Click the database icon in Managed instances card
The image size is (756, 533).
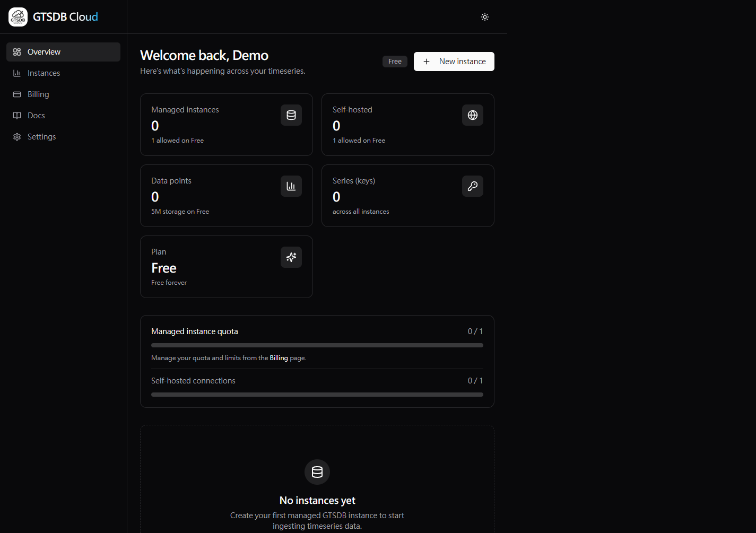291,115
